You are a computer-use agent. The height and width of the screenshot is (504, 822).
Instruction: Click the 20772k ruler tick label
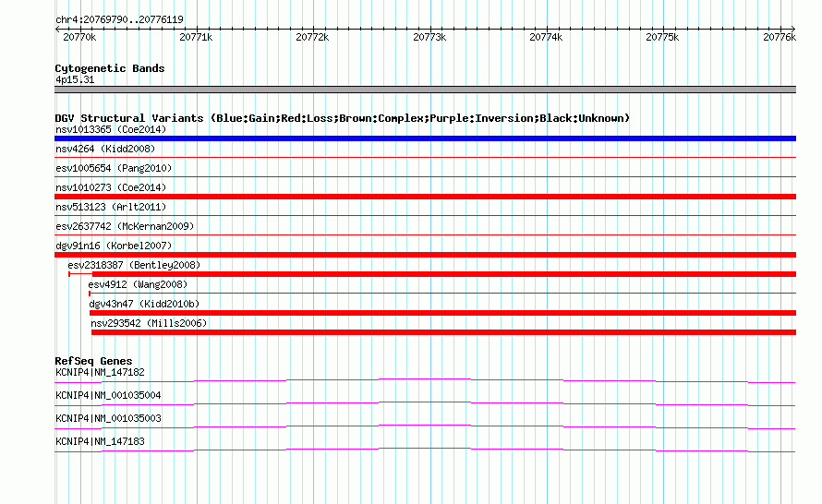click(312, 37)
